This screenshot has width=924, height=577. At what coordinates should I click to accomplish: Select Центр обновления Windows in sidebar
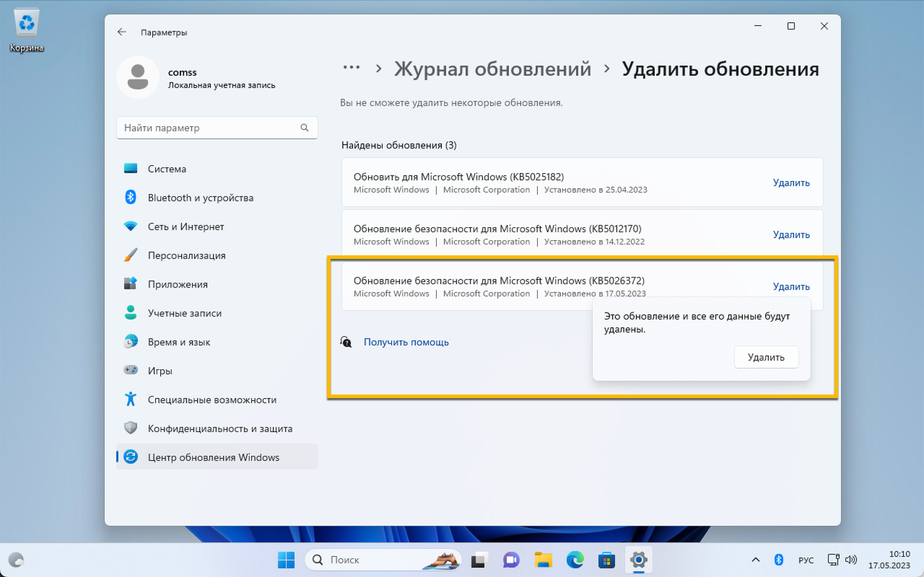tap(217, 457)
